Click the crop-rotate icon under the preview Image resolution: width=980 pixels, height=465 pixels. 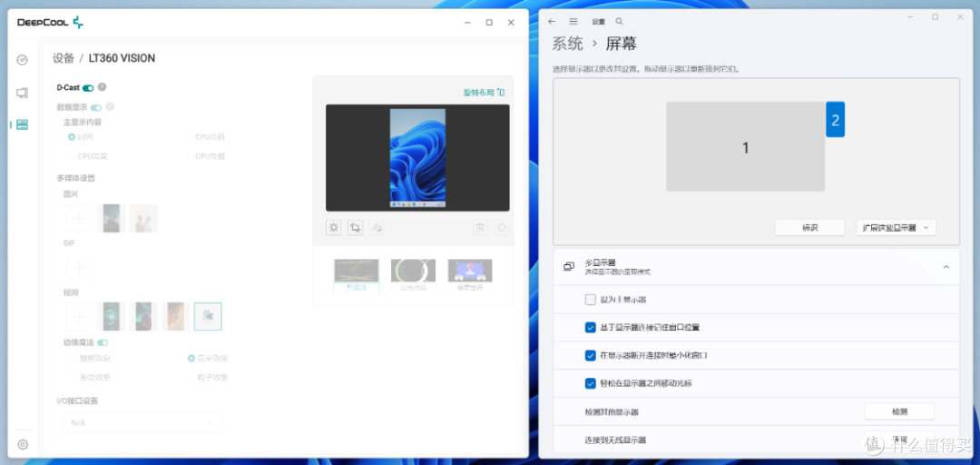pos(355,228)
